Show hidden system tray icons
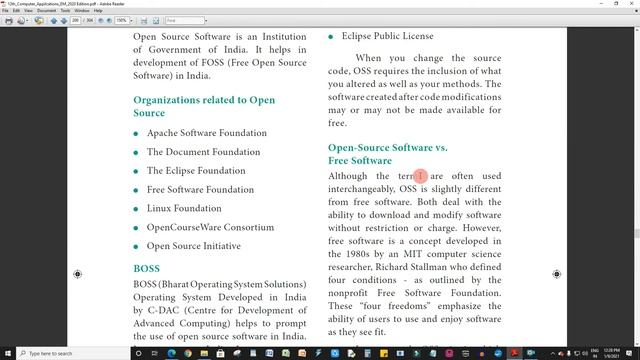This screenshot has width=640, height=360. (x=553, y=353)
